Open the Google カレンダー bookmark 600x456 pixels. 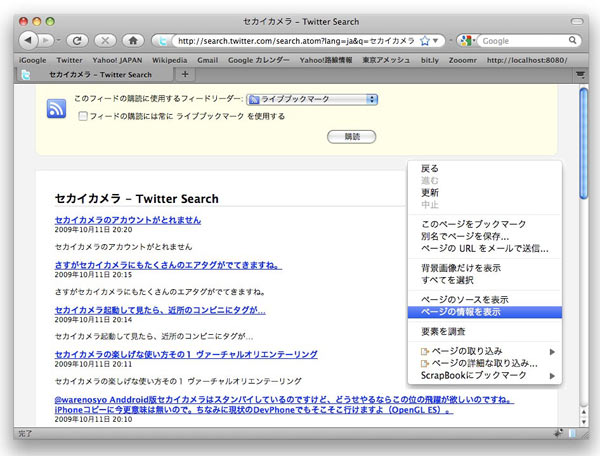point(259,60)
